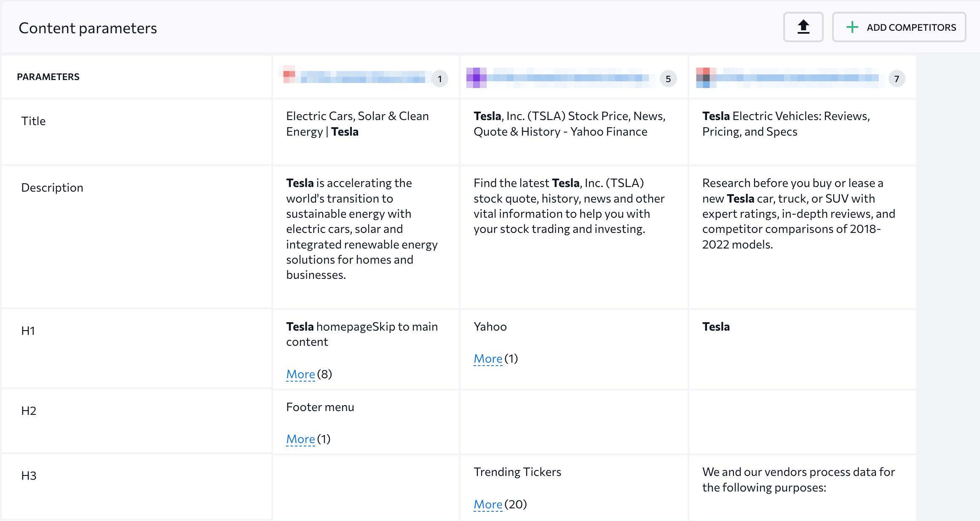Expand More (1) under Footer menu H2
The image size is (980, 521).
coord(300,439)
